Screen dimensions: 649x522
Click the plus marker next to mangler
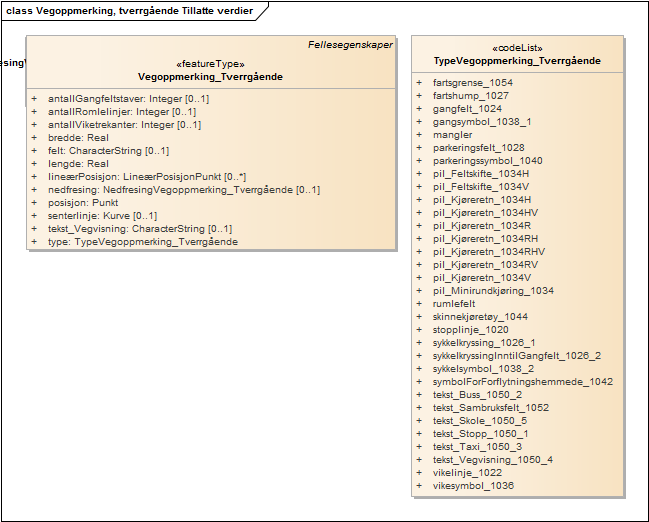(419, 135)
